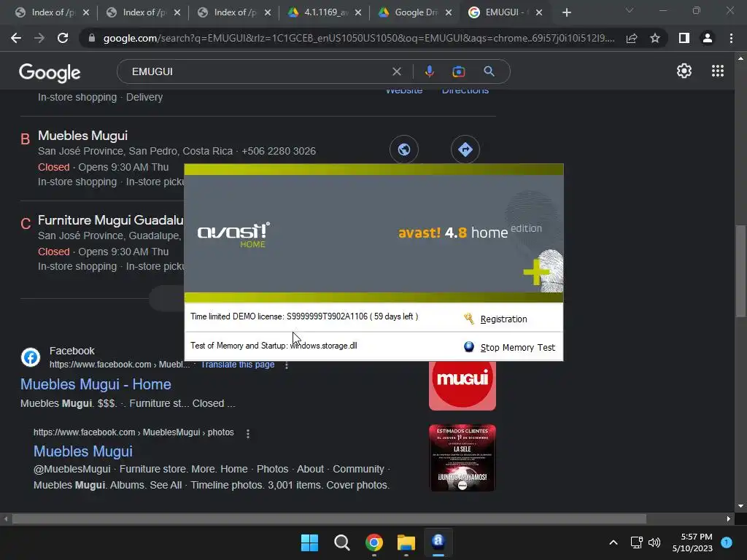Open File Explorer from the taskbar
The width and height of the screenshot is (747, 560).
click(x=406, y=542)
